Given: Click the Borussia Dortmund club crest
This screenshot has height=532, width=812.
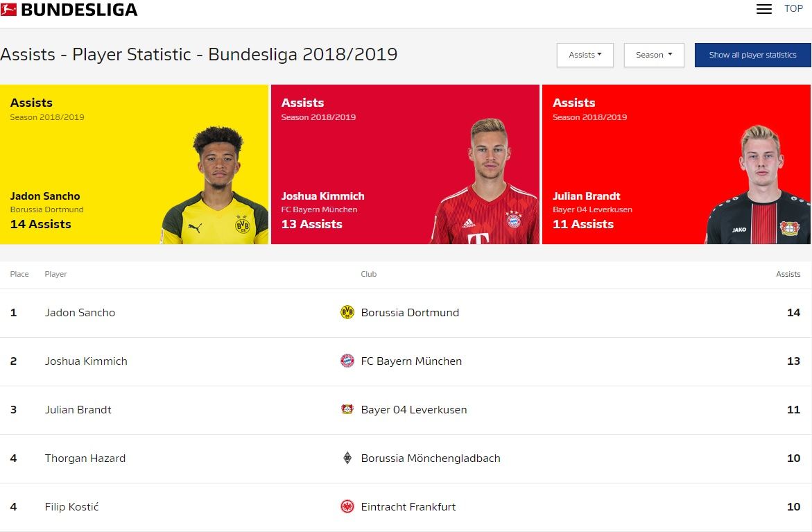Looking at the screenshot, I should click(347, 313).
